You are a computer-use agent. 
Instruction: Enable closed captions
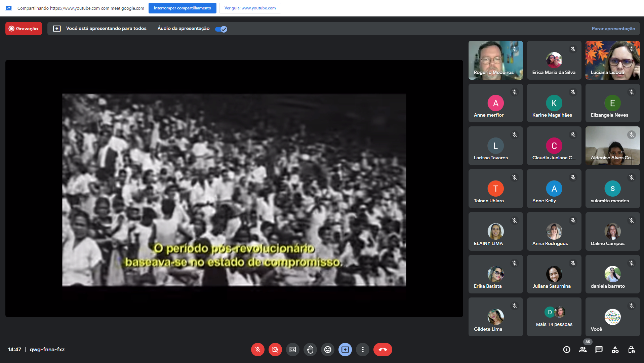coord(292,350)
